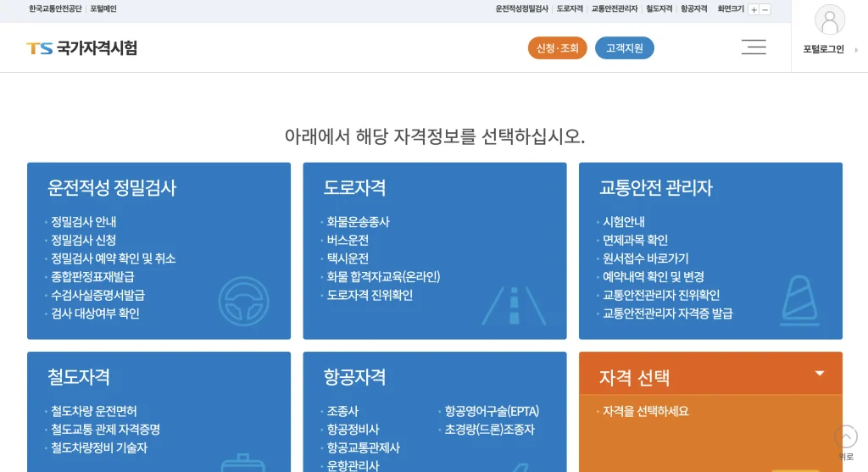This screenshot has width=868, height=472.
Task: Open 철도차량 운전면허 link
Action: tap(93, 411)
